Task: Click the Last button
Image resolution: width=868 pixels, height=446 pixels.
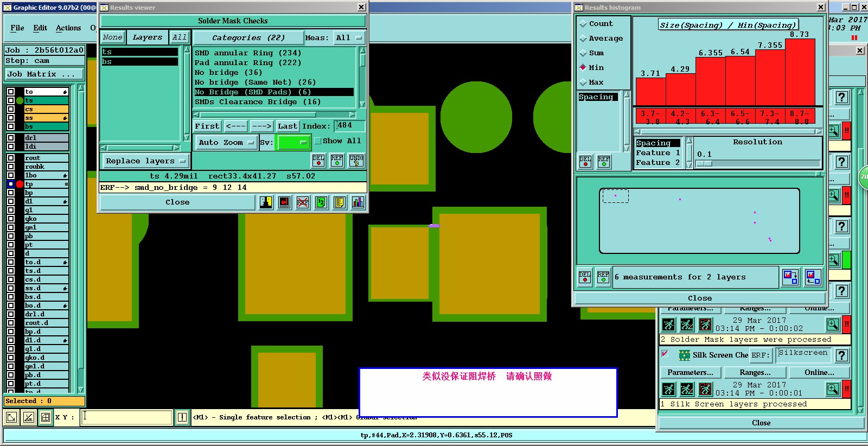Action: point(287,126)
